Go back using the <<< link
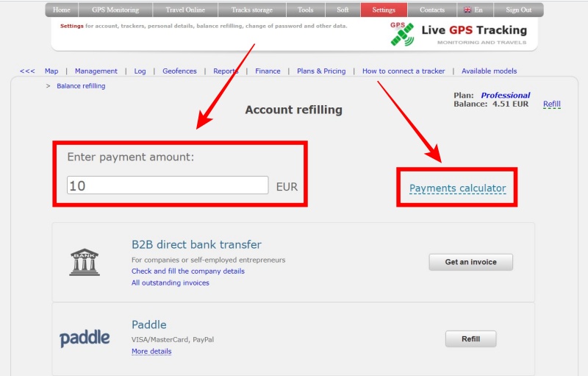 point(27,71)
